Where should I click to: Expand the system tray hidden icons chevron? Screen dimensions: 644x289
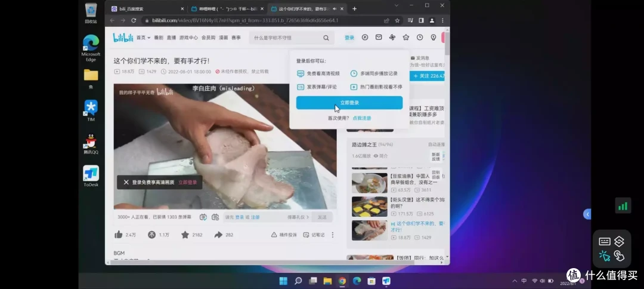[x=515, y=281]
